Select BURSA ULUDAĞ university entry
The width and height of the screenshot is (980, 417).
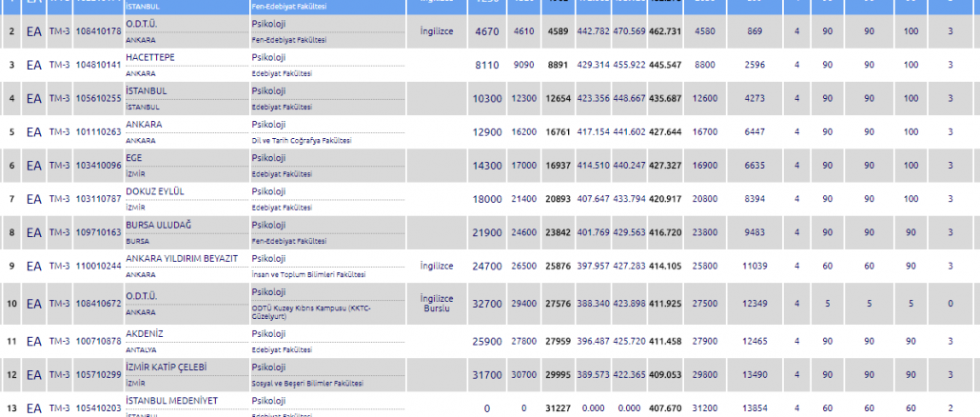pyautogui.click(x=159, y=224)
